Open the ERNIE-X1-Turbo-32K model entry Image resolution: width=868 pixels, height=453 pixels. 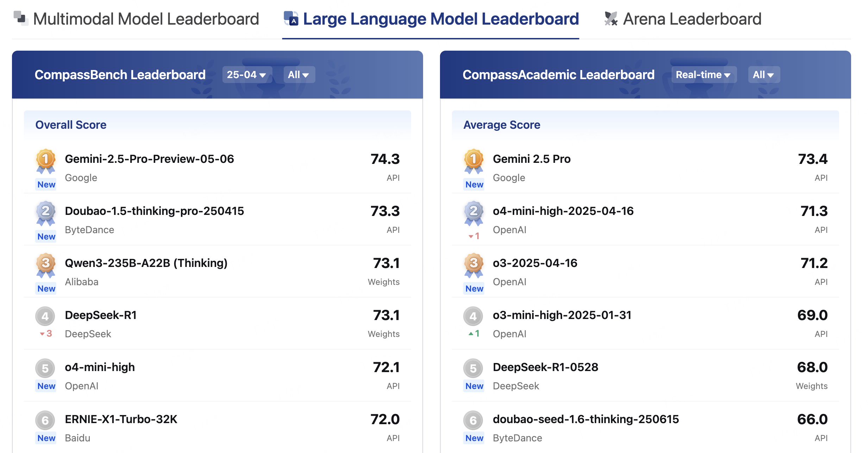pyautogui.click(x=121, y=419)
